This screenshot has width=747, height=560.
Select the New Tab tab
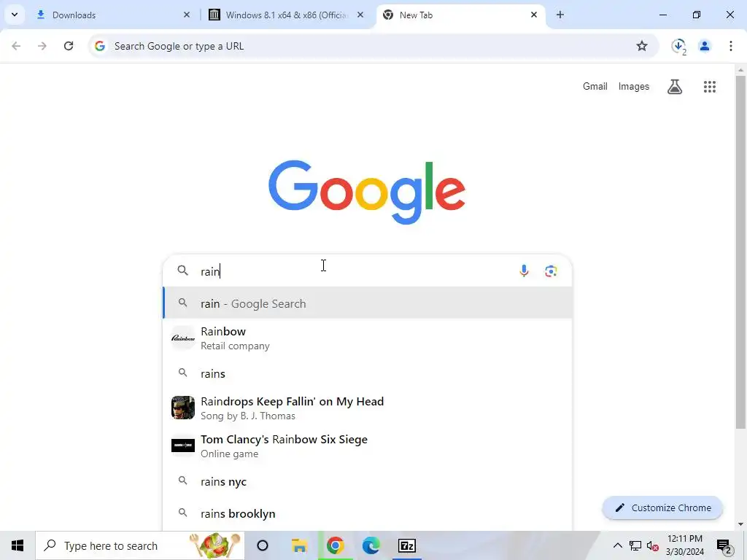click(460, 15)
